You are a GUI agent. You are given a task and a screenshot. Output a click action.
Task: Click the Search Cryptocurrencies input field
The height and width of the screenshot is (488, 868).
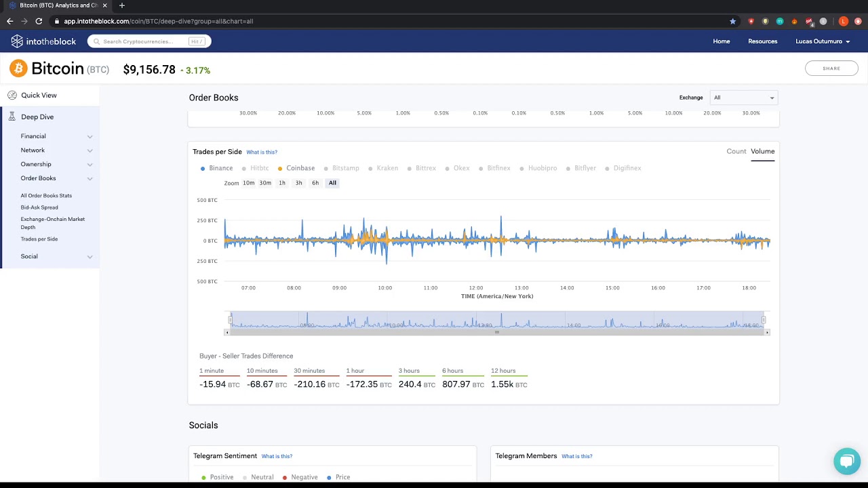(149, 41)
